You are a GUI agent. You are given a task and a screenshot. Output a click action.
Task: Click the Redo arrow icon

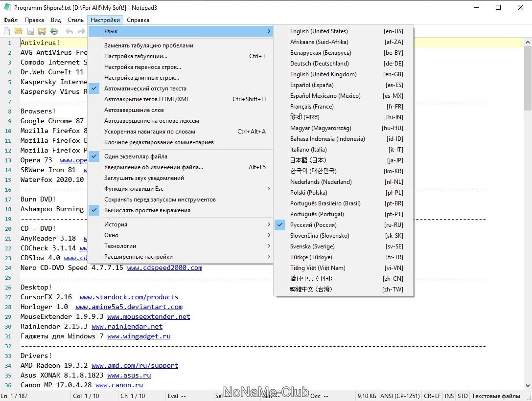(x=81, y=31)
